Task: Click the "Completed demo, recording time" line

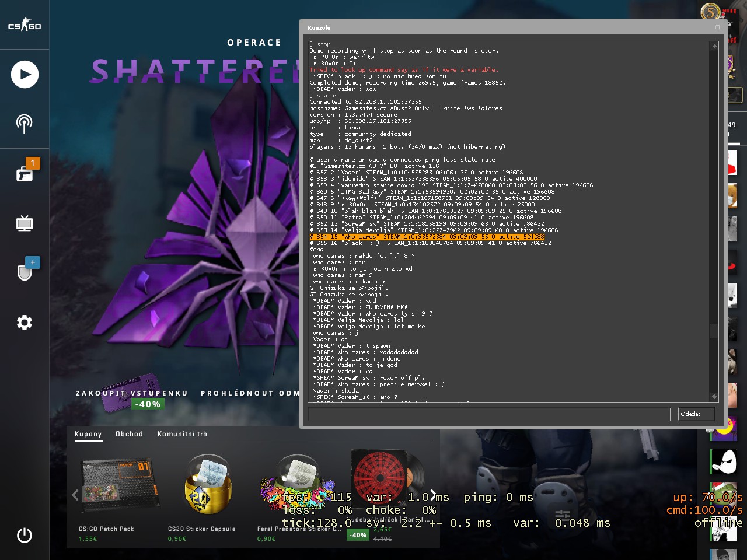Action: (407, 83)
